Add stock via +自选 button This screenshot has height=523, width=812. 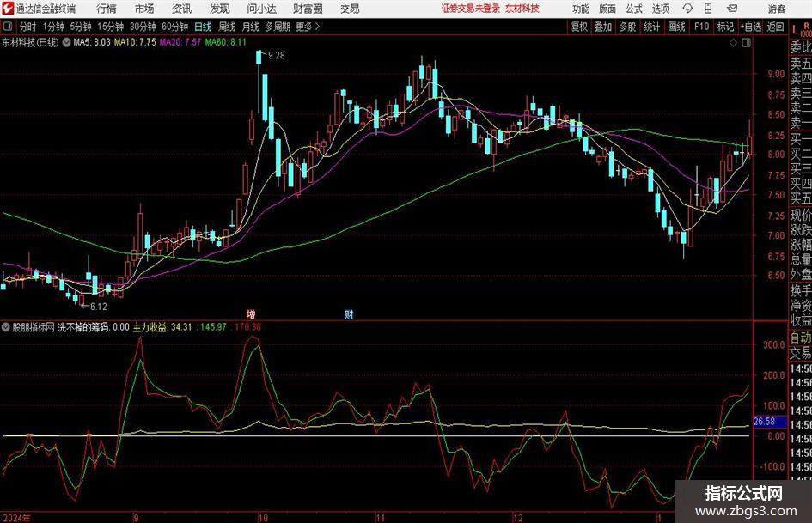click(750, 27)
